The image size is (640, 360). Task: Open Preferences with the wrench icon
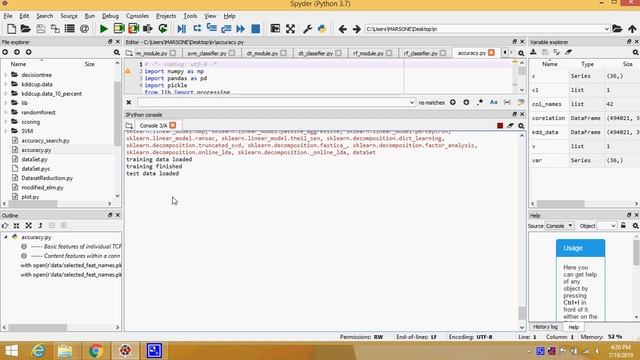(x=307, y=29)
